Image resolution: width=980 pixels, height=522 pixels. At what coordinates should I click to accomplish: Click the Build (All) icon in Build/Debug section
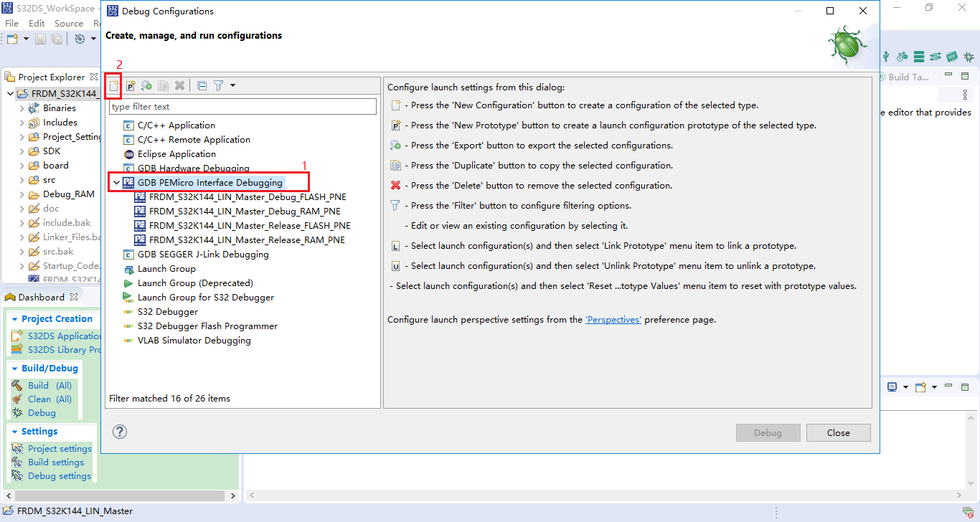tap(17, 385)
